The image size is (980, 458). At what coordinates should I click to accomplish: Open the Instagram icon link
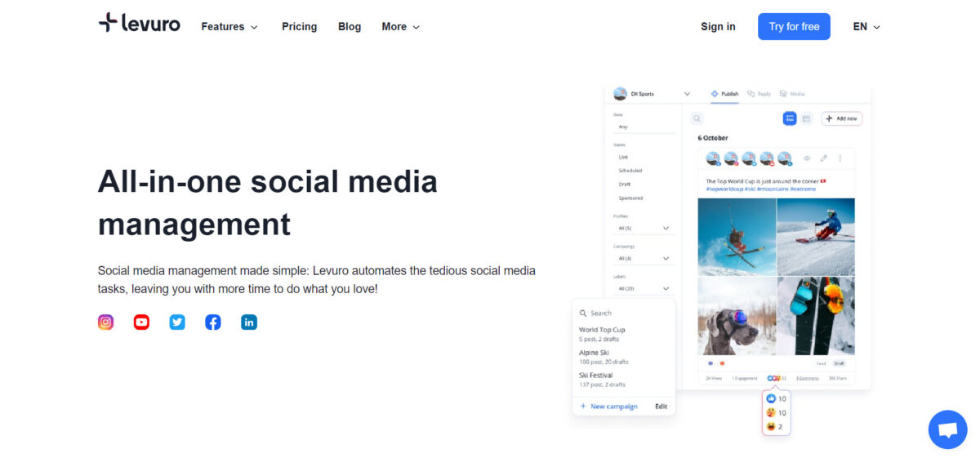point(105,322)
